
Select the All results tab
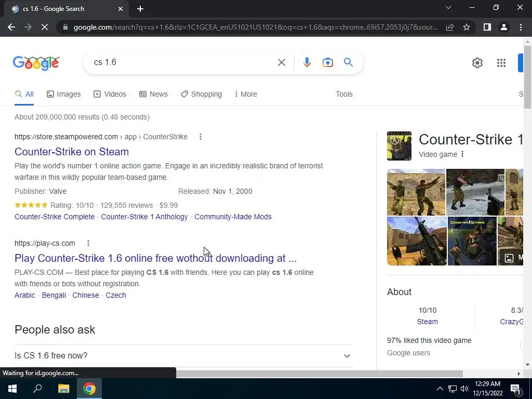[x=24, y=95]
